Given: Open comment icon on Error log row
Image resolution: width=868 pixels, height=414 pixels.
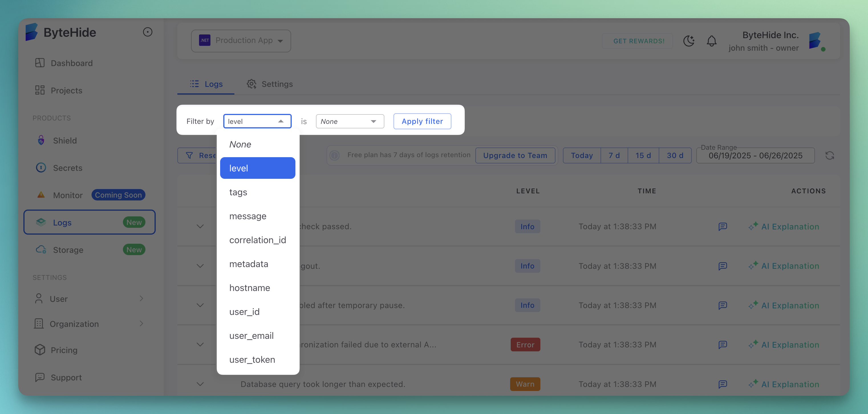Looking at the screenshot, I should [723, 345].
